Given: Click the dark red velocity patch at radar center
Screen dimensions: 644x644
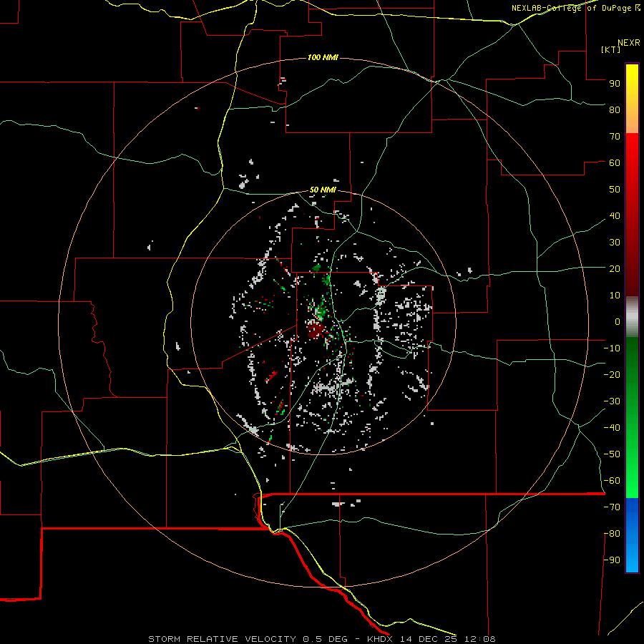Looking at the screenshot, I should point(315,330).
